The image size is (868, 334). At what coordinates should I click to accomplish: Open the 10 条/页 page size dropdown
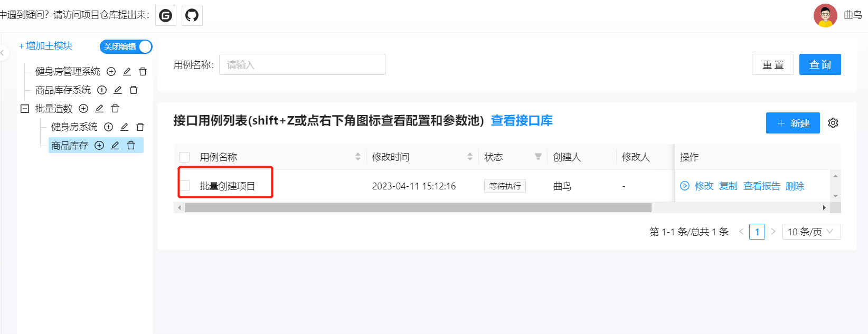click(811, 232)
